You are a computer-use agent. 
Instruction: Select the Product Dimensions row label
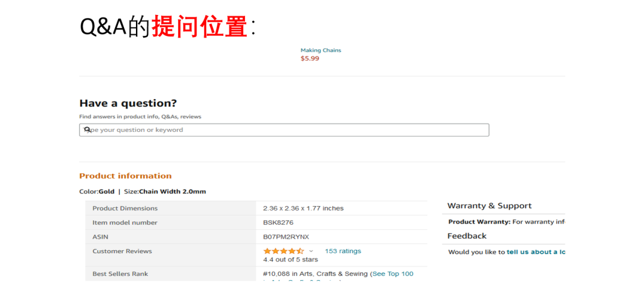click(x=125, y=208)
